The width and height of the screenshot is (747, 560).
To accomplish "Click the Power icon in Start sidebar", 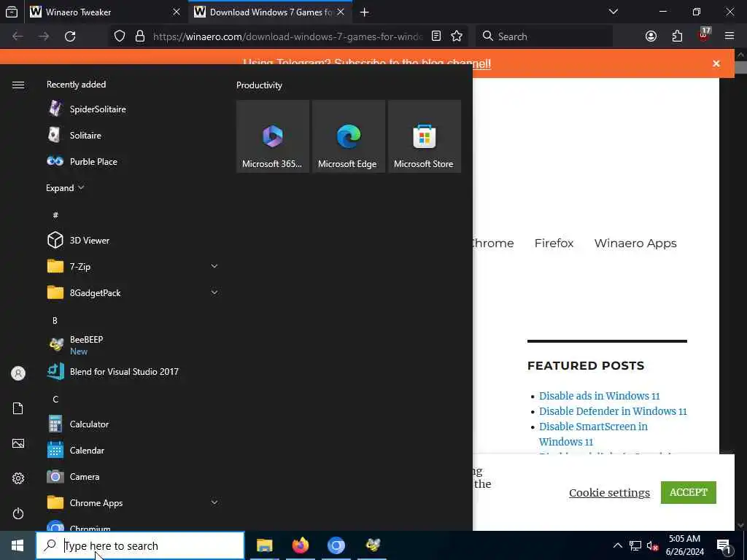I will point(18,513).
